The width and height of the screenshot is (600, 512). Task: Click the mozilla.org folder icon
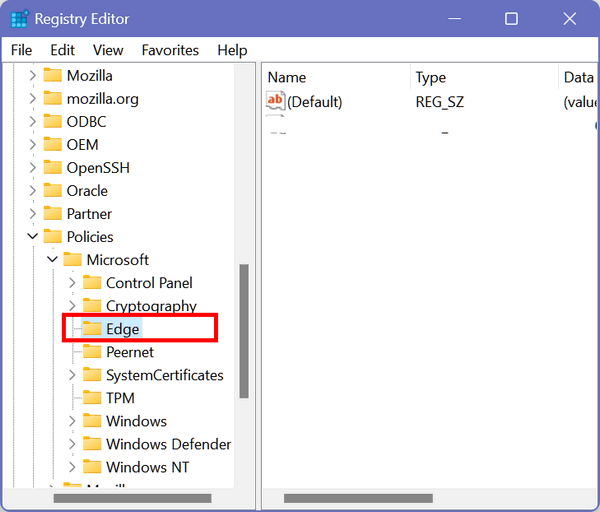pos(52,98)
